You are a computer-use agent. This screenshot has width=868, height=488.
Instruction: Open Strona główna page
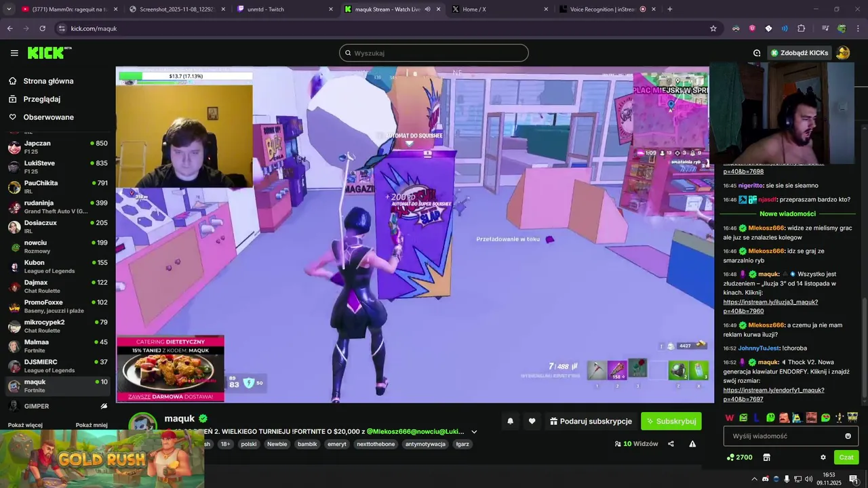(48, 81)
